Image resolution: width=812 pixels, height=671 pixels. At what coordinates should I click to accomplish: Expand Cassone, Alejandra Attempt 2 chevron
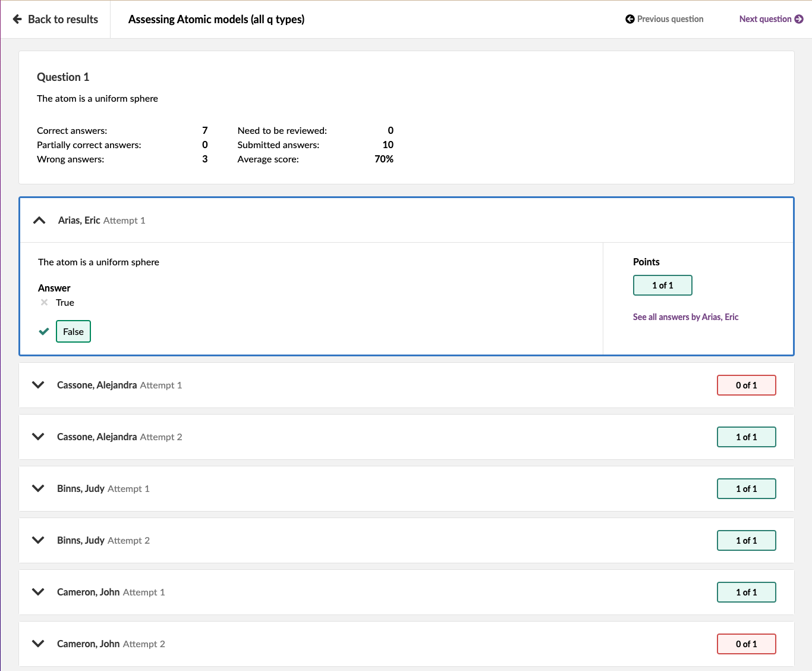point(38,437)
